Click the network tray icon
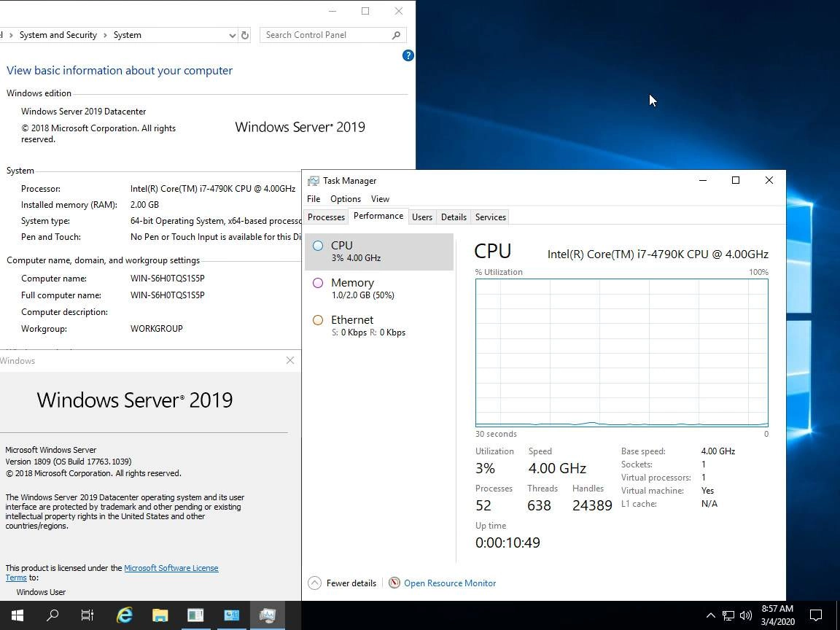840x630 pixels. tap(728, 615)
